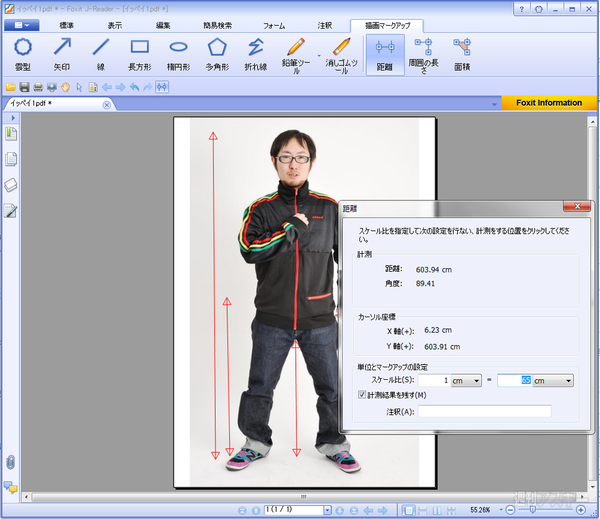The height and width of the screenshot is (519, 600).
Task: Open the page number dropdown in status bar
Action: pos(327,510)
